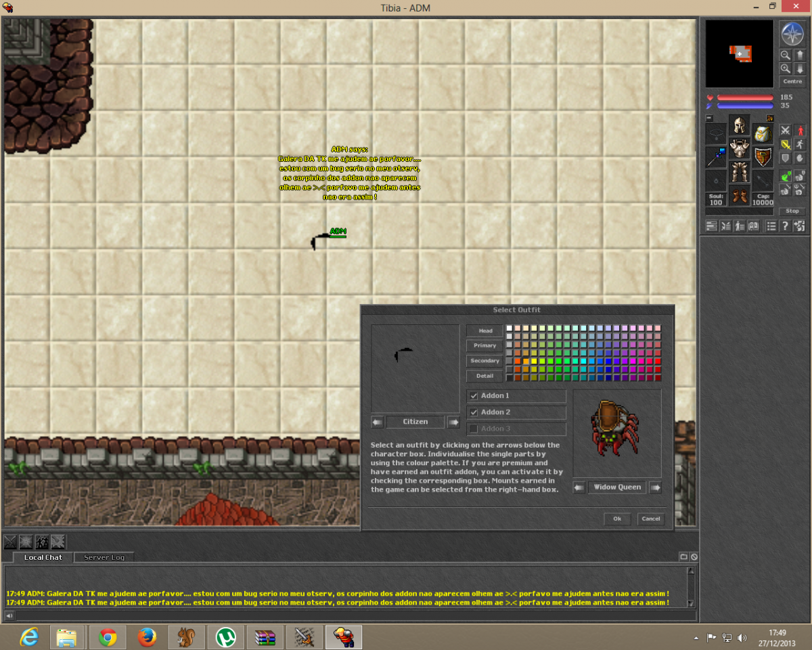
Task: Cancel the Select Outfit dialog
Action: tap(651, 519)
